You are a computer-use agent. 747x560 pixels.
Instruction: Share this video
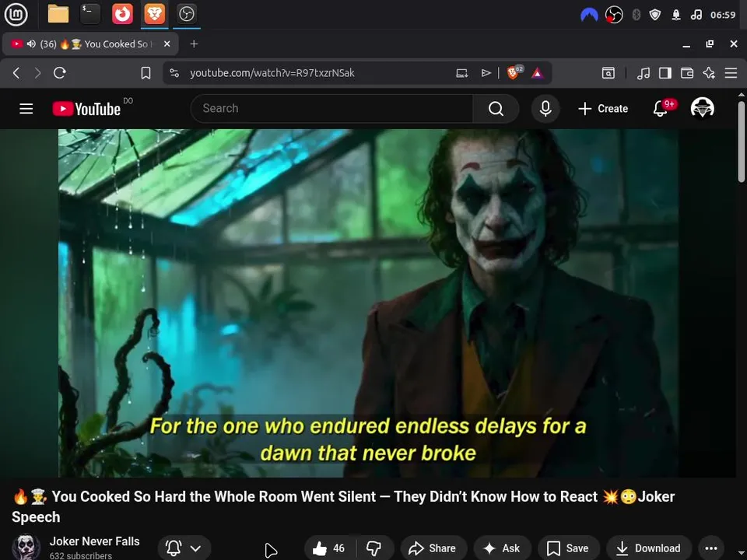[433, 548]
